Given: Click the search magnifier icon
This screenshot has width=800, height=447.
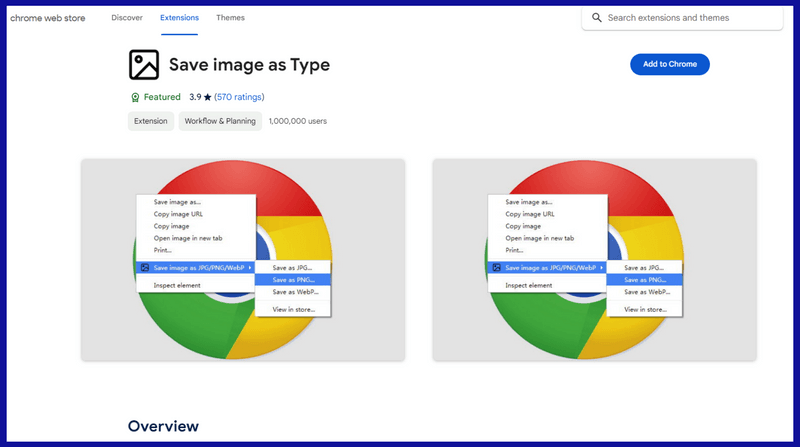Looking at the screenshot, I should 597,18.
